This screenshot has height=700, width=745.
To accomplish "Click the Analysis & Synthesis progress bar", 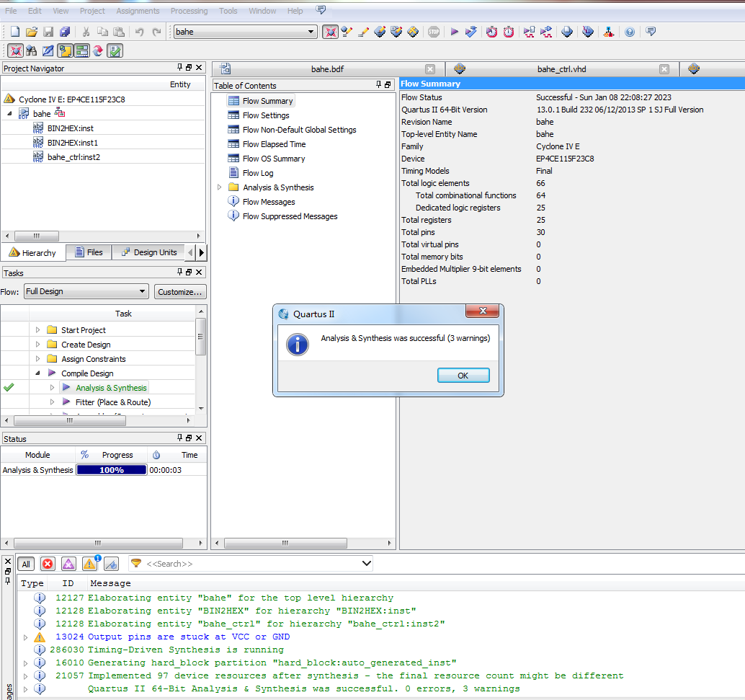I will point(112,469).
